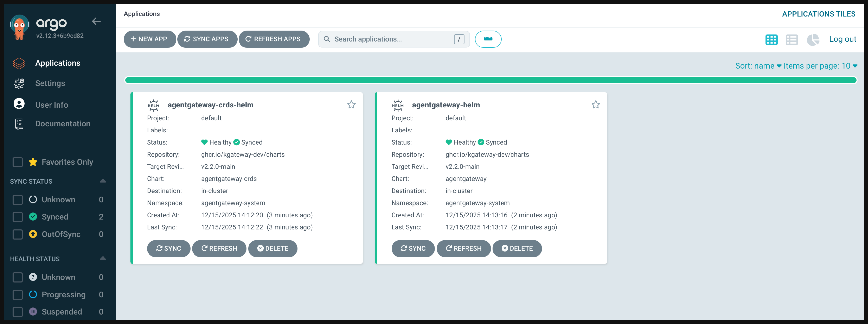This screenshot has height=324, width=868.
Task: Open the Items per page dropdown
Action: [x=820, y=66]
